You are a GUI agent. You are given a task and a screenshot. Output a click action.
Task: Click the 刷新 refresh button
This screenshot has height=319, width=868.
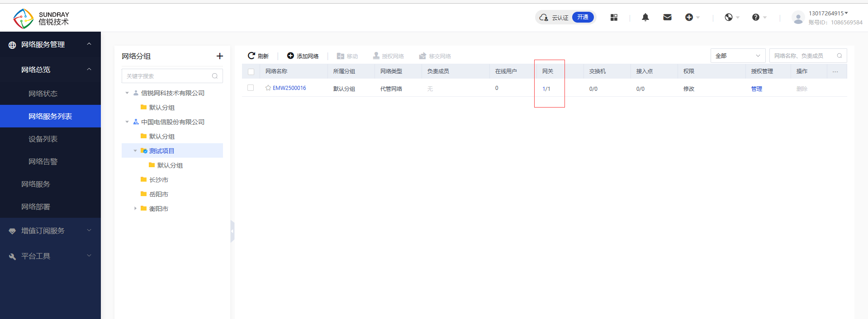click(x=258, y=56)
